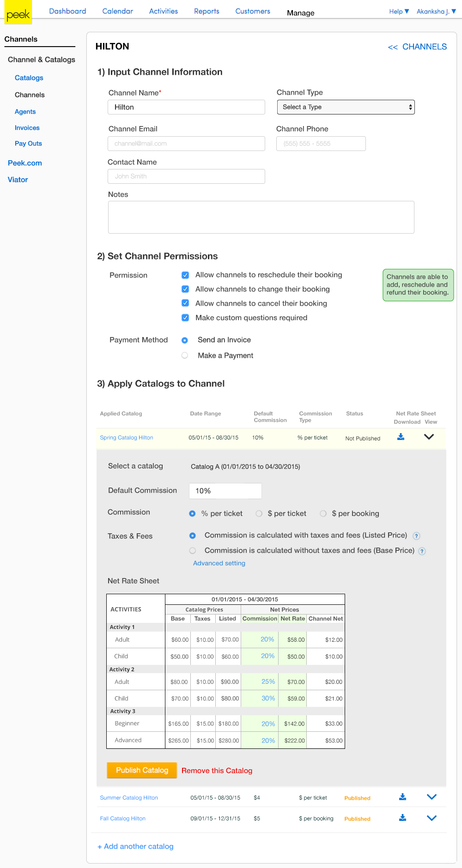Open help tooltip for Base Price commission

click(x=422, y=551)
